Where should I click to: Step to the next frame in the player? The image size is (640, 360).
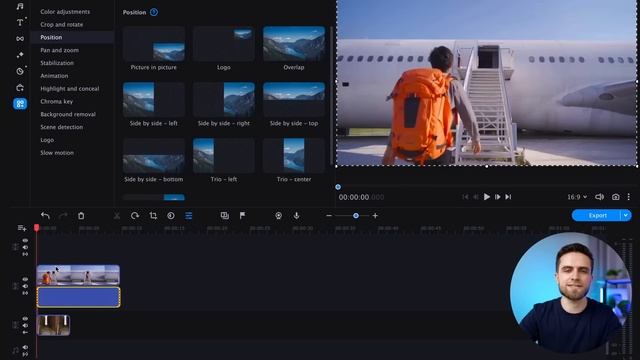(498, 197)
